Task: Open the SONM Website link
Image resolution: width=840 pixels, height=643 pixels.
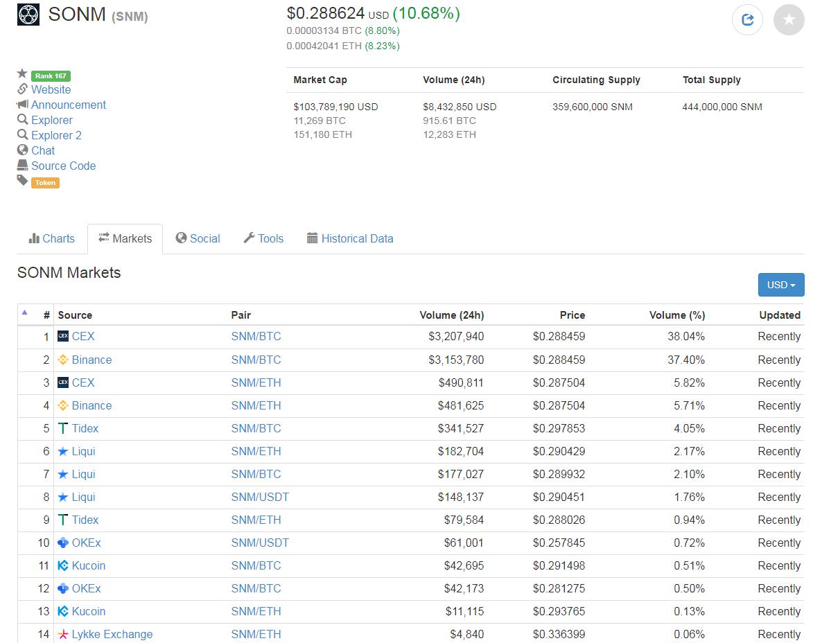Action: [51, 89]
